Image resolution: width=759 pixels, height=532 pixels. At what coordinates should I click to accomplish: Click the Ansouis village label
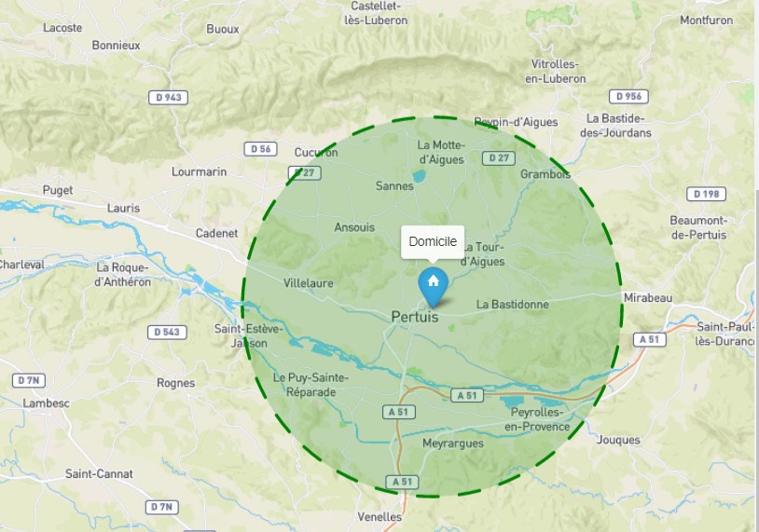[354, 227]
